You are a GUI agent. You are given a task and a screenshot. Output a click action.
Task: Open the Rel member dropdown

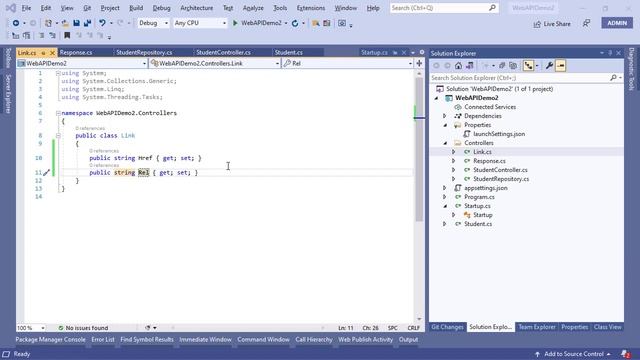point(347,63)
